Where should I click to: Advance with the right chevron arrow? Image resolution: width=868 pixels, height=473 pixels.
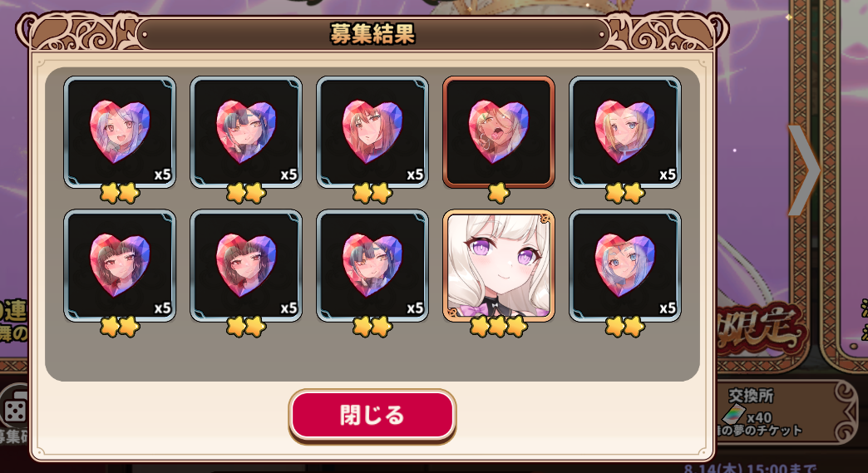pos(803,170)
